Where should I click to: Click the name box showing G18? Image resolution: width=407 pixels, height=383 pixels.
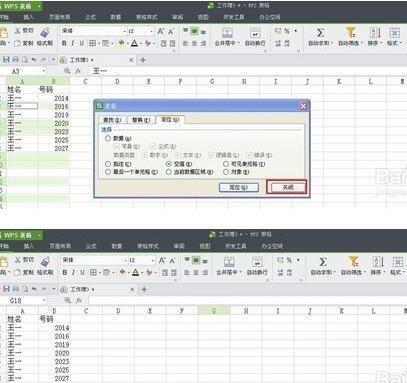click(21, 301)
